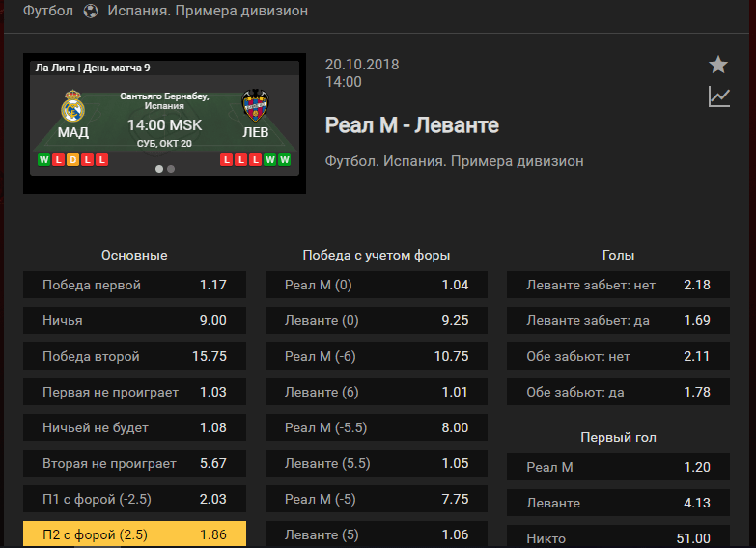The width and height of the screenshot is (756, 548).
Task: Click the football icon in breadcrumb
Action: 91,11
